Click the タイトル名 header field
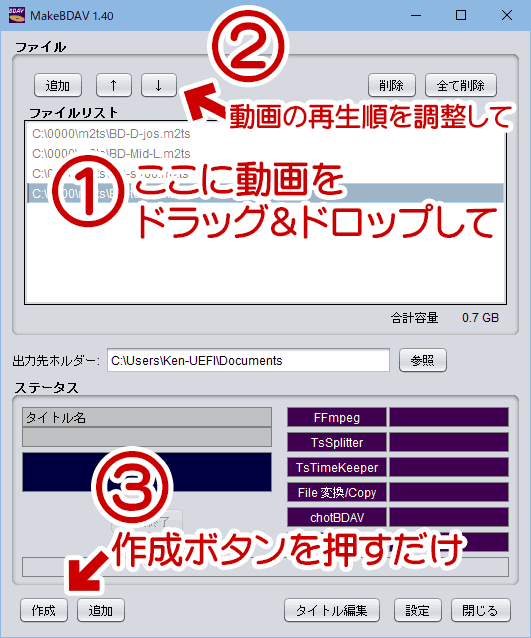The height and width of the screenshot is (638, 531). pyautogui.click(x=147, y=417)
